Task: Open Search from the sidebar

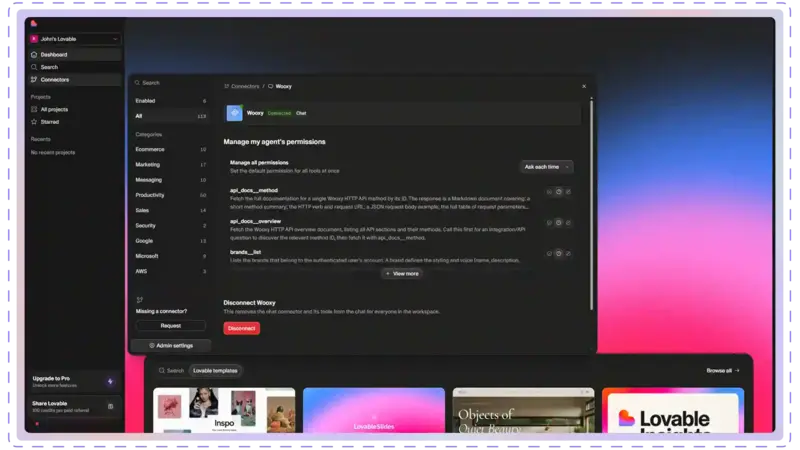Action: coord(74,67)
